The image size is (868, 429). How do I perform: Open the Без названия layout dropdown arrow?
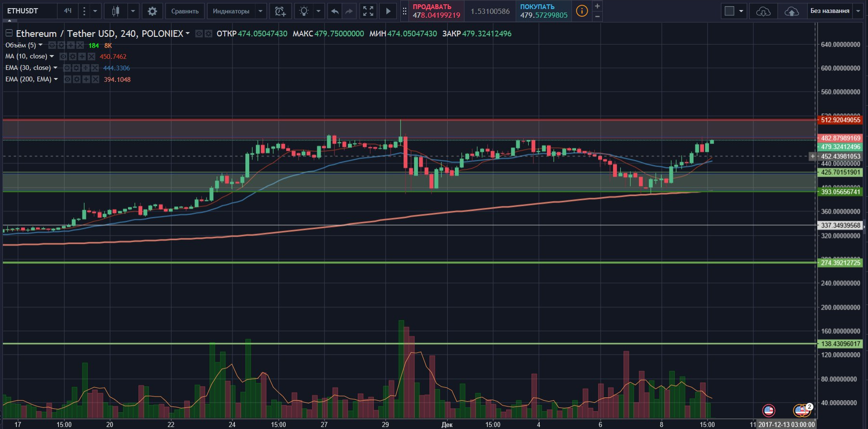(x=858, y=11)
